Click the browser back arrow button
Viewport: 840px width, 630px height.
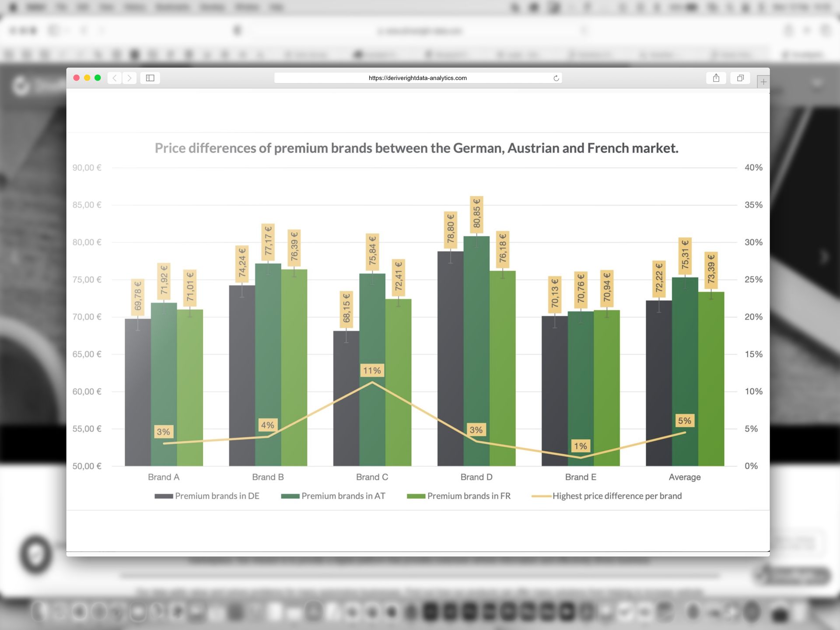tap(115, 78)
